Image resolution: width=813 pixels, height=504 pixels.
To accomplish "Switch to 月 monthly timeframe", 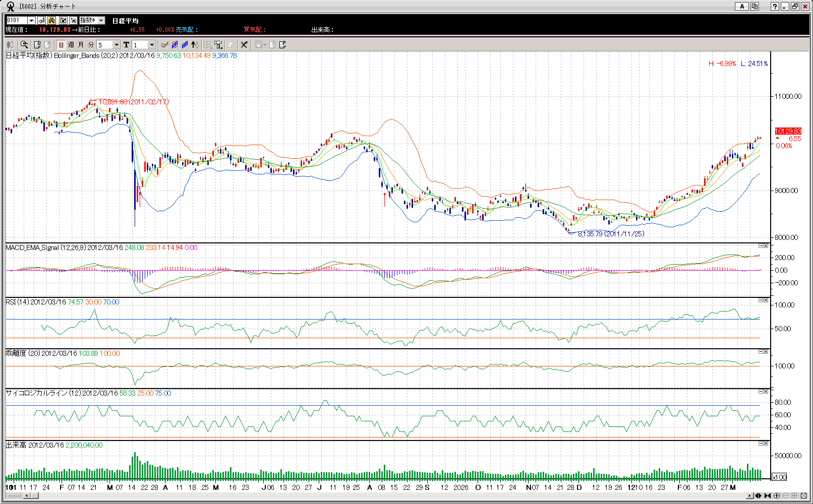I will pyautogui.click(x=81, y=45).
